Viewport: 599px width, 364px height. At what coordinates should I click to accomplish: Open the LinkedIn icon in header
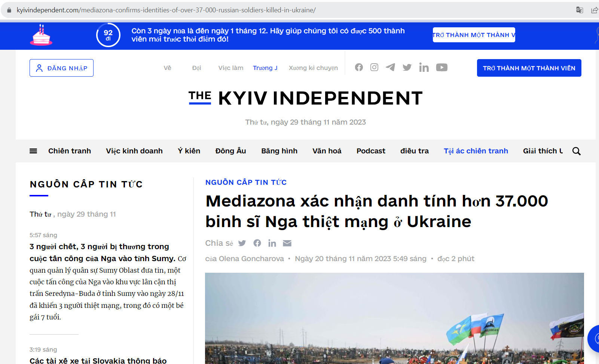[424, 67]
